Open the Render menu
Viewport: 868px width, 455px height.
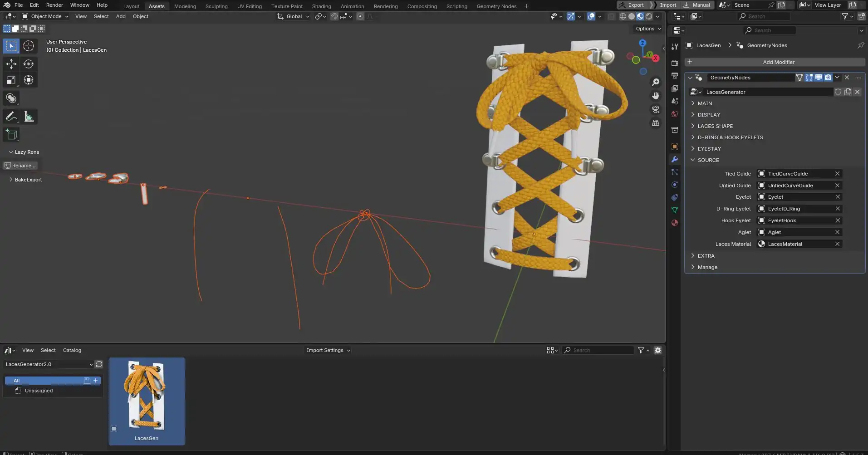pos(54,5)
